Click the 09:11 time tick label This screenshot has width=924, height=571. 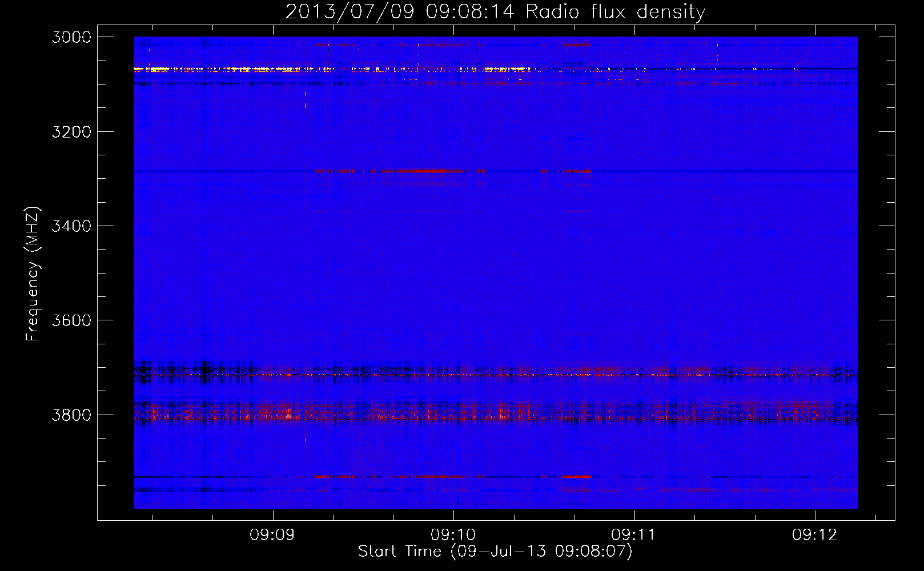coord(634,535)
